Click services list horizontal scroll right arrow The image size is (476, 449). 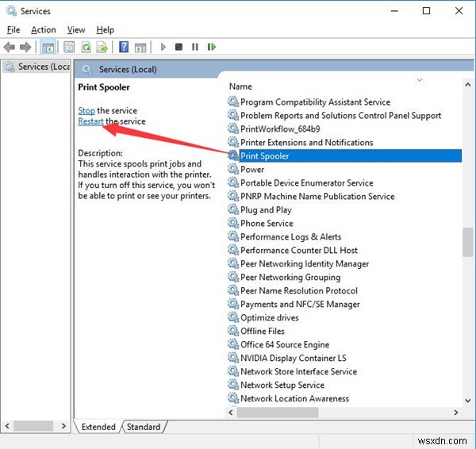point(455,413)
